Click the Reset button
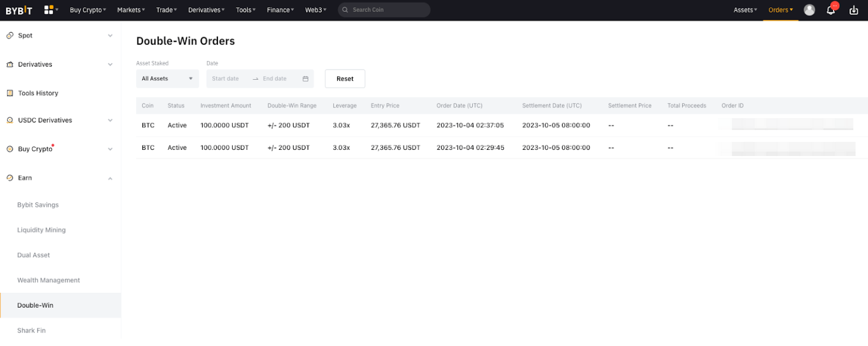The image size is (868, 346). [344, 79]
